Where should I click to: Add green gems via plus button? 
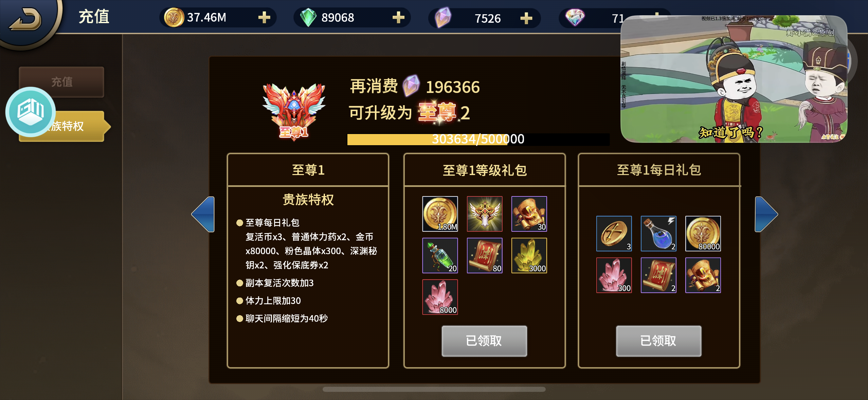398,17
